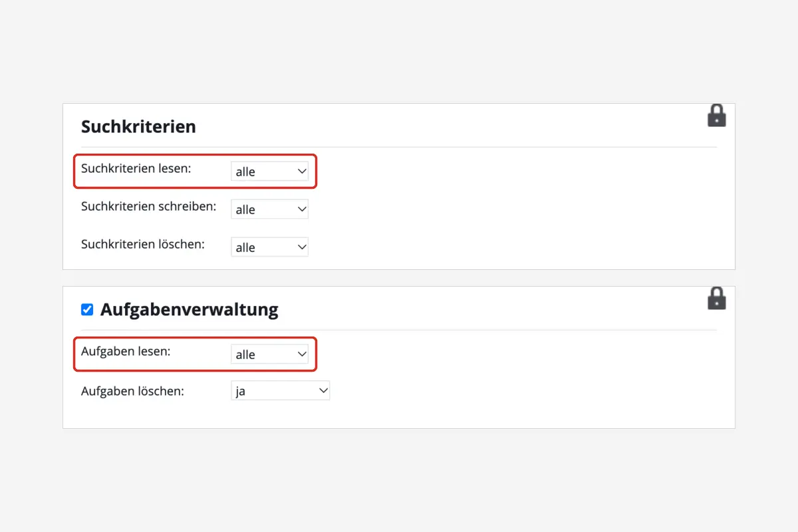798x532 pixels.
Task: Click the lock icon in Suchkriterien panel
Action: [x=716, y=116]
